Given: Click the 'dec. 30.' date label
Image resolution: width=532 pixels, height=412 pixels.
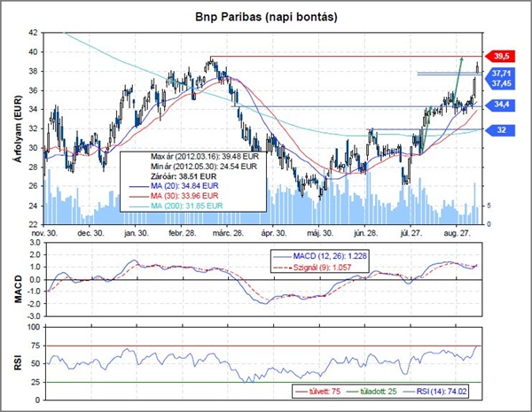Looking at the screenshot, I should [x=90, y=234].
